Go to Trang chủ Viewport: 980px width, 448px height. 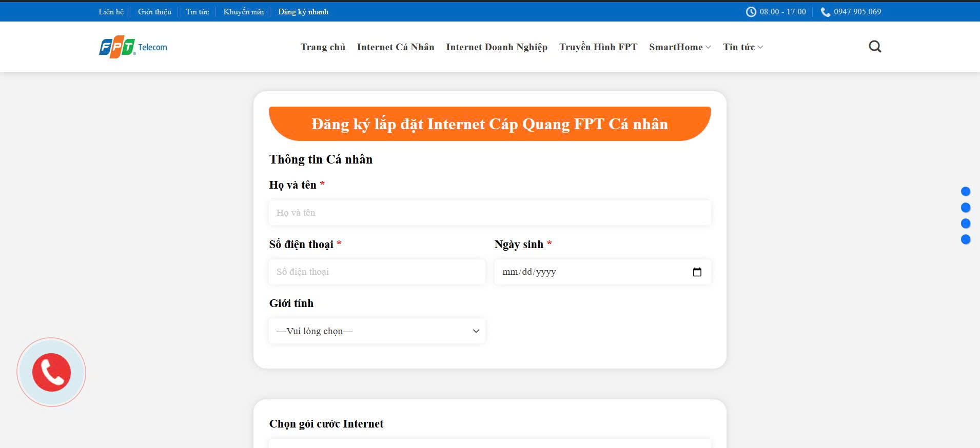pyautogui.click(x=323, y=47)
